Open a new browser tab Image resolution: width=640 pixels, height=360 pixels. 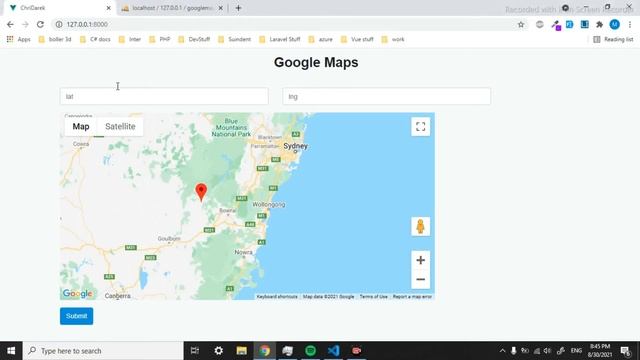pyautogui.click(x=238, y=8)
